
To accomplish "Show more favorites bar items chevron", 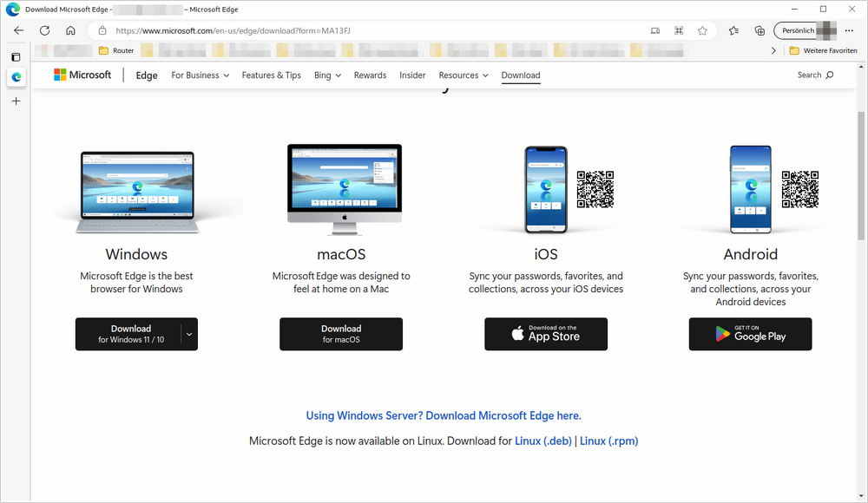I will pyautogui.click(x=773, y=50).
